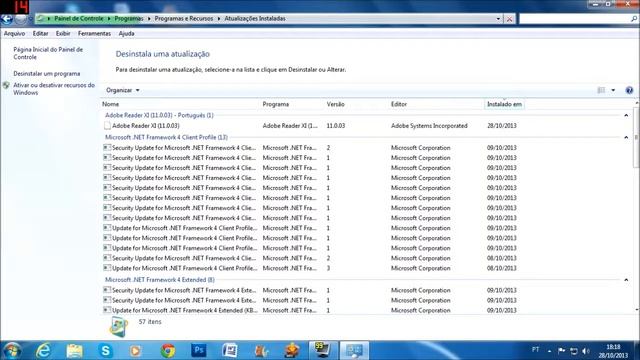Sort by Nome column header

click(x=111, y=104)
